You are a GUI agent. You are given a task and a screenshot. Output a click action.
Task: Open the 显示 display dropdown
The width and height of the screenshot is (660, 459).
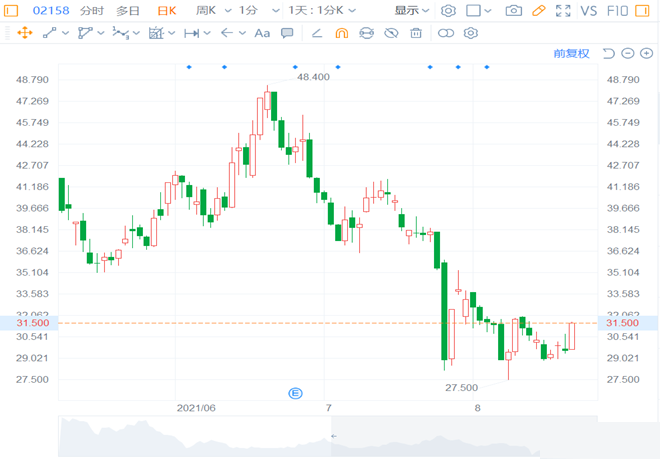(x=411, y=10)
